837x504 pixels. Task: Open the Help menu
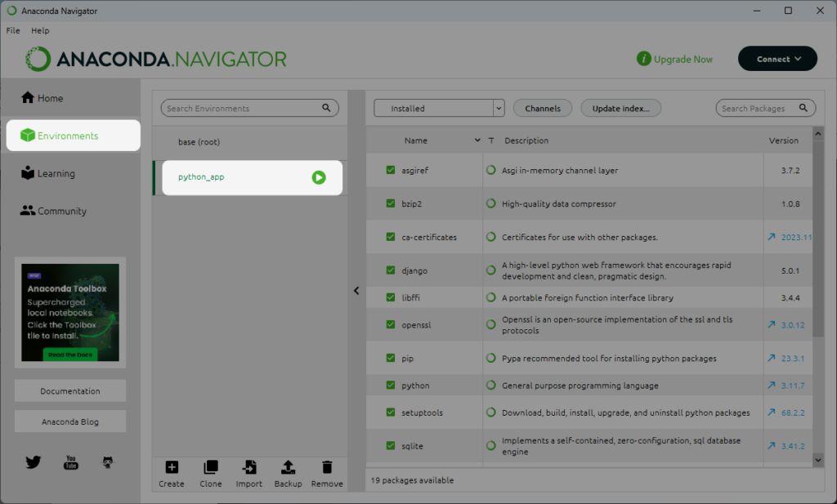(40, 30)
